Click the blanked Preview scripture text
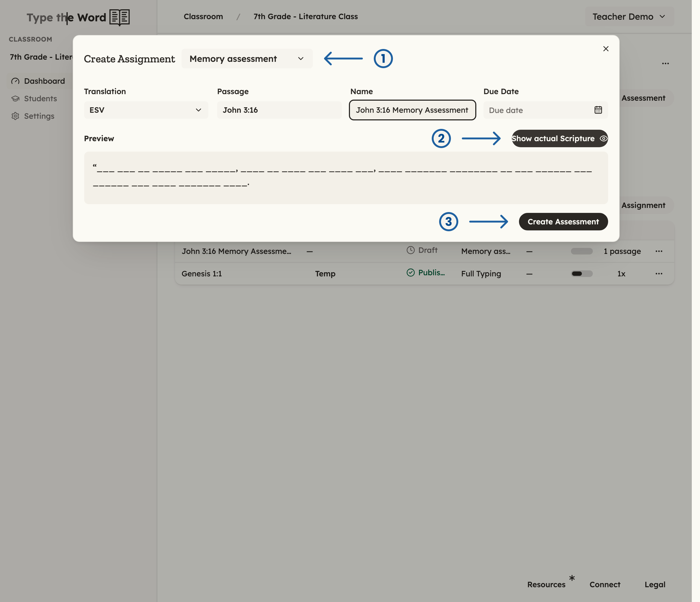 point(342,176)
